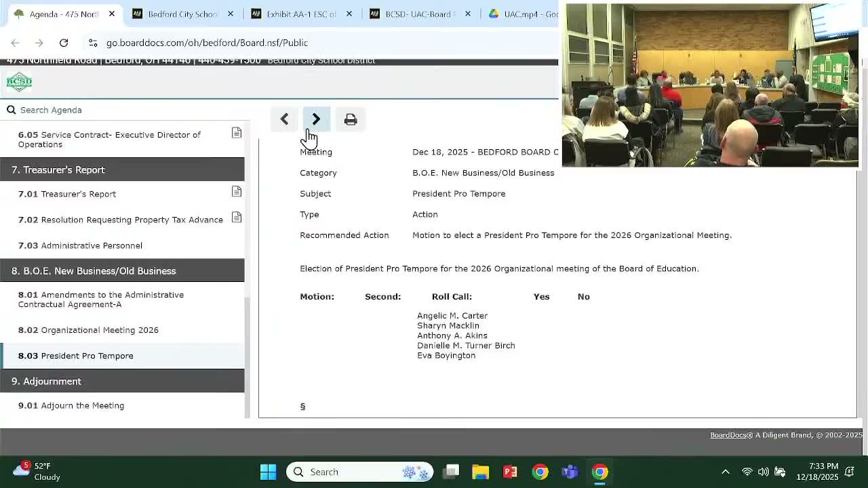The width and height of the screenshot is (868, 488).
Task: Go to next agenda item arrow
Action: [316, 119]
